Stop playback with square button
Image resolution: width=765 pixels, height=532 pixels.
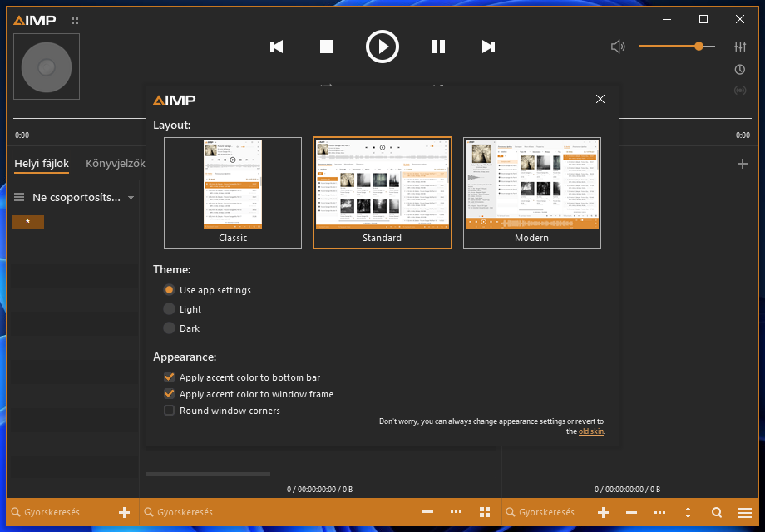[x=327, y=47]
